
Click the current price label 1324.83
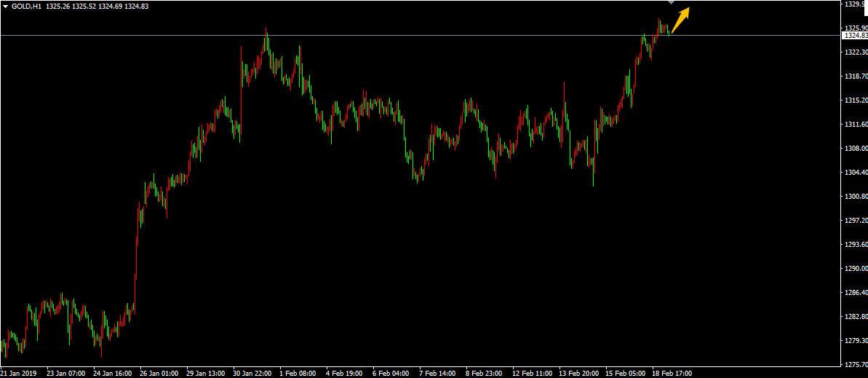(x=855, y=36)
